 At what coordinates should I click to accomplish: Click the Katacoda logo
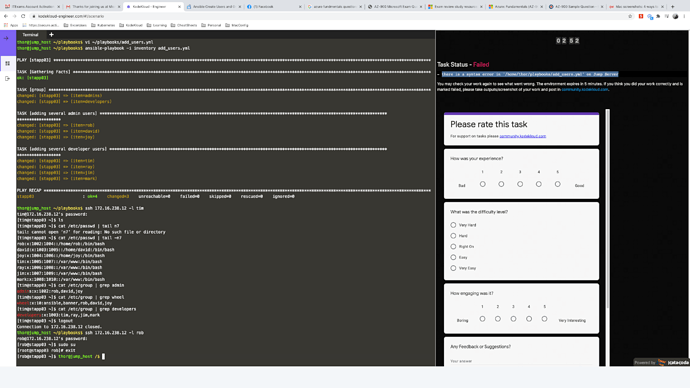click(673, 362)
